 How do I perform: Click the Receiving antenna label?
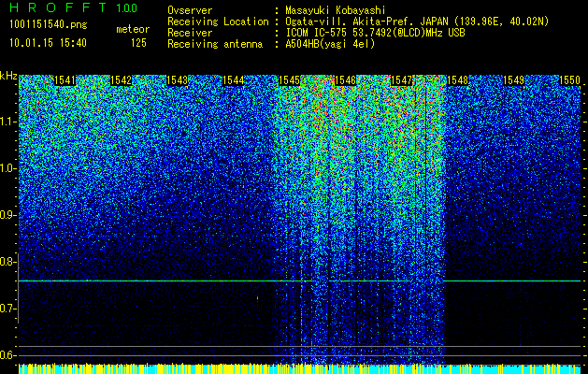(215, 44)
